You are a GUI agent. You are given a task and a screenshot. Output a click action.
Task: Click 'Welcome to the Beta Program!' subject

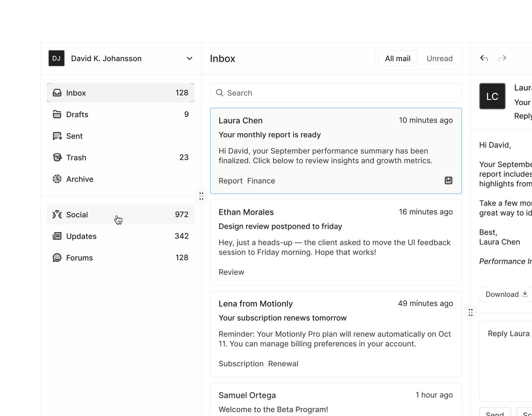pos(273,409)
